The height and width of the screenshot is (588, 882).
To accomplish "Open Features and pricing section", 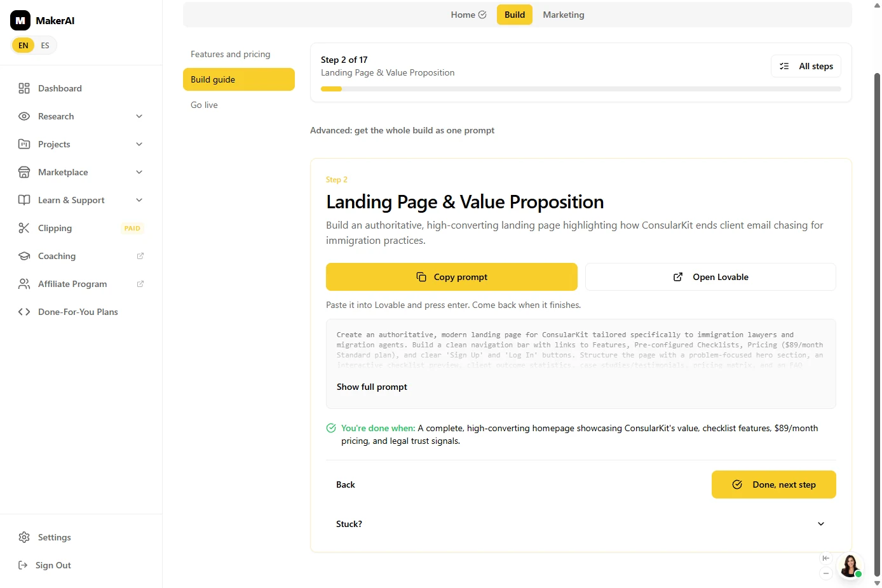I will [x=239, y=54].
